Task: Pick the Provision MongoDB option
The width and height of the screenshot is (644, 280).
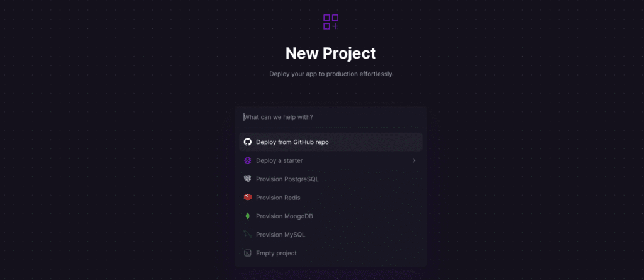Action: click(x=284, y=216)
